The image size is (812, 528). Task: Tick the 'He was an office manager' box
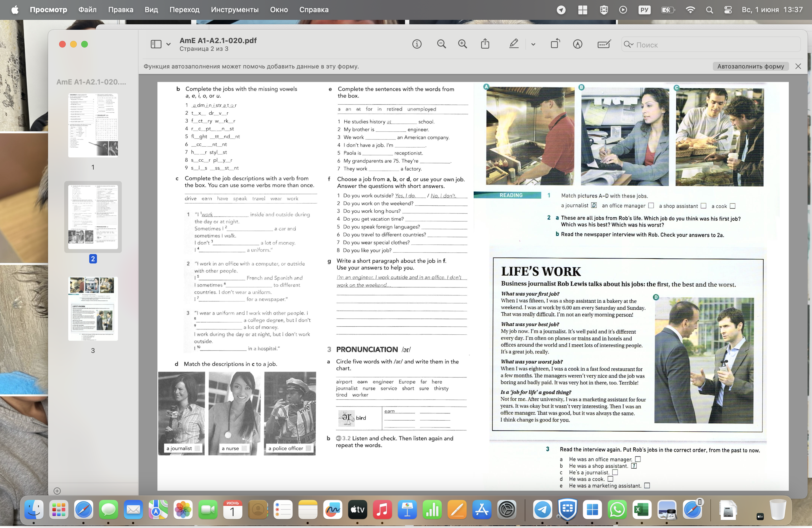tap(638, 459)
